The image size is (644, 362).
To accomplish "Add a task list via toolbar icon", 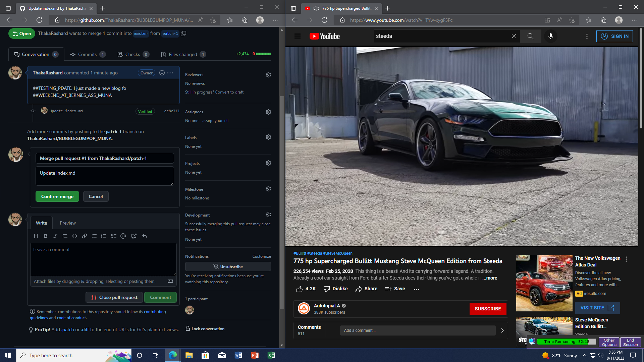I will (114, 236).
